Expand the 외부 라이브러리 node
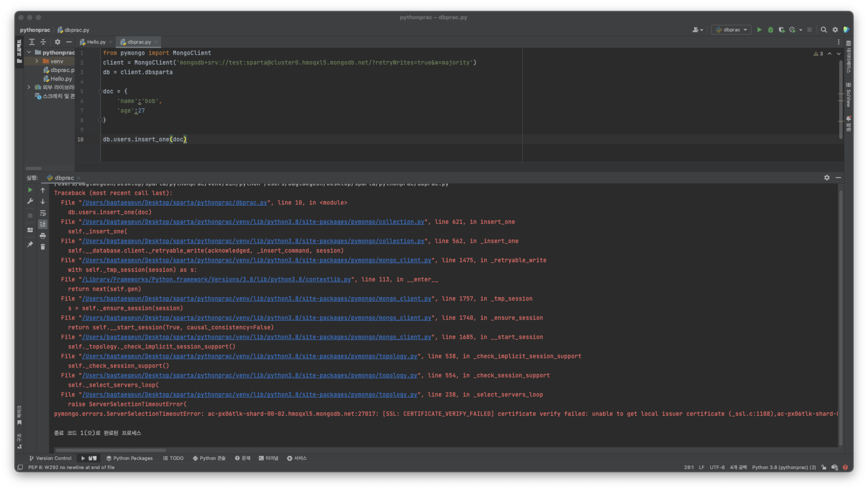 pyautogui.click(x=29, y=87)
